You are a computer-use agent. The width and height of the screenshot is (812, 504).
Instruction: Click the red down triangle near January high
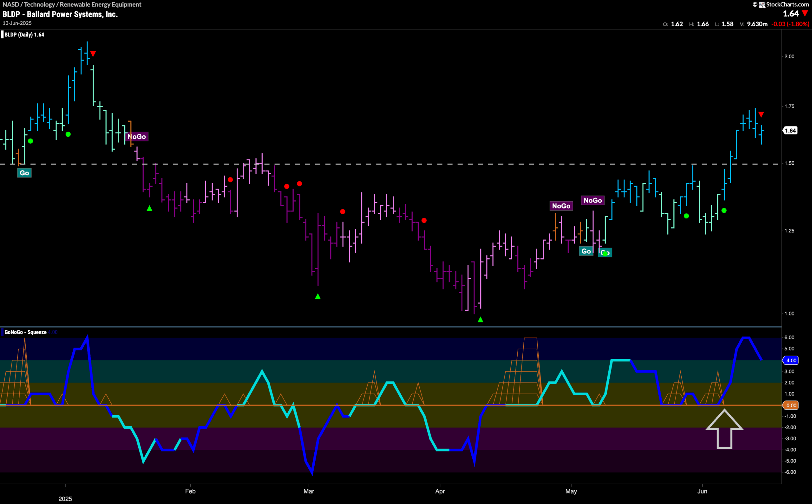click(93, 54)
